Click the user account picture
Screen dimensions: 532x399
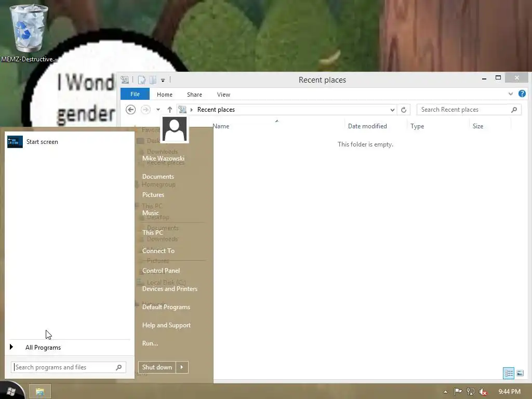(x=175, y=129)
